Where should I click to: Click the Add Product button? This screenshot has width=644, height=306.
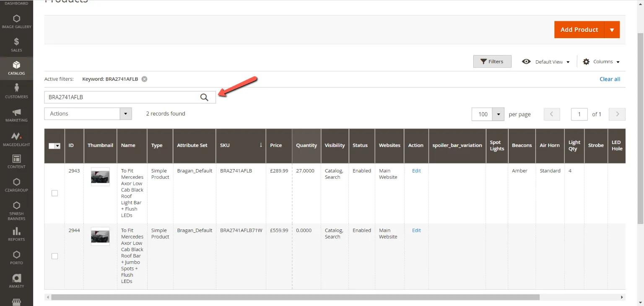(x=579, y=30)
